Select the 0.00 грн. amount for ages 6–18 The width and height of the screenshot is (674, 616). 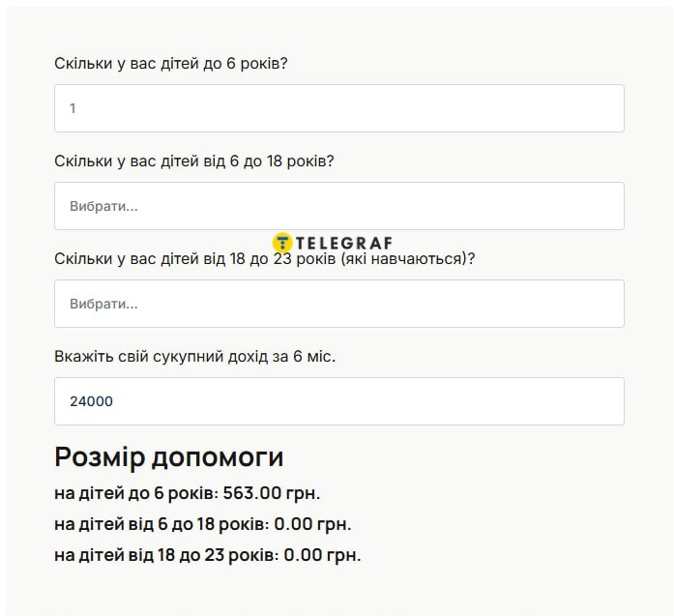pyautogui.click(x=312, y=524)
